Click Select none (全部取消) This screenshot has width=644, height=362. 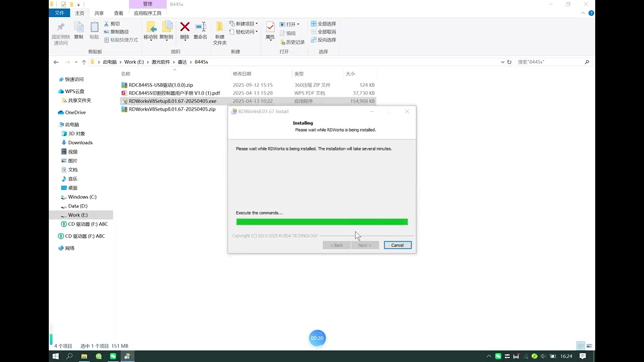(x=323, y=32)
